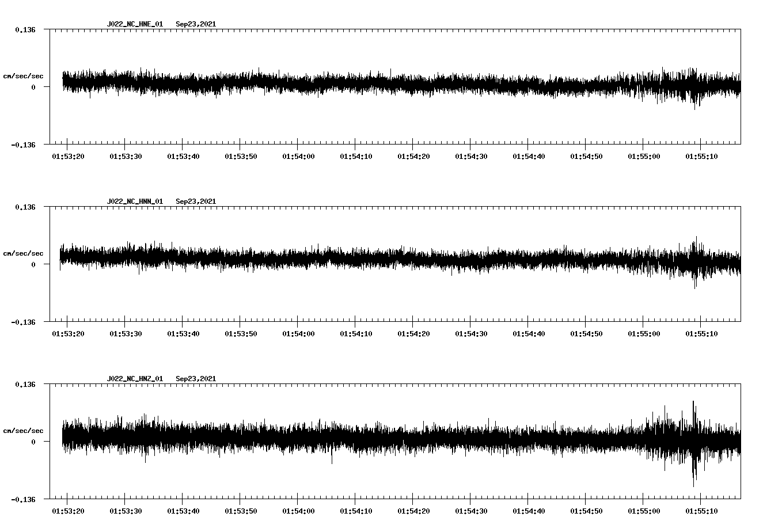Click the cm/sec/sec axis label of HNN plot

pyautogui.click(x=23, y=253)
